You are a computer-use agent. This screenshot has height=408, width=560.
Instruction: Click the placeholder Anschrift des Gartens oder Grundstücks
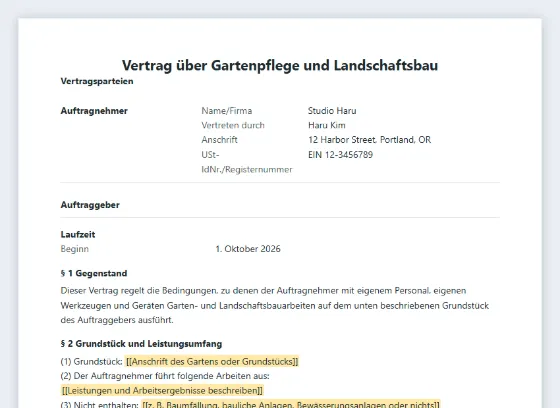pos(212,362)
